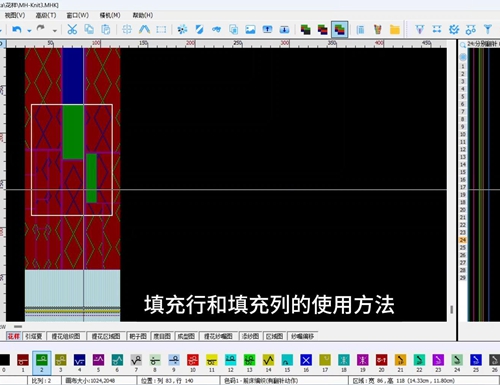Toggle the first red-green overlapping squares icon
The image size is (500, 385).
tap(305, 30)
